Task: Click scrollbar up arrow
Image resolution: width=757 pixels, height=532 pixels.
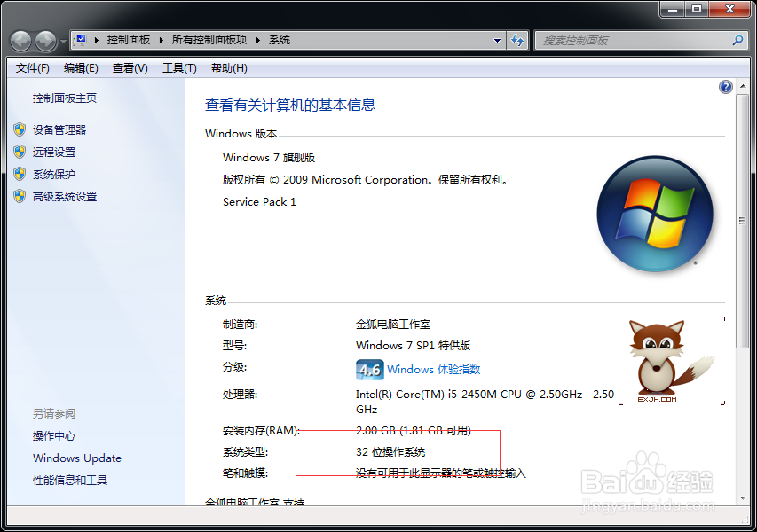Action: [x=743, y=86]
